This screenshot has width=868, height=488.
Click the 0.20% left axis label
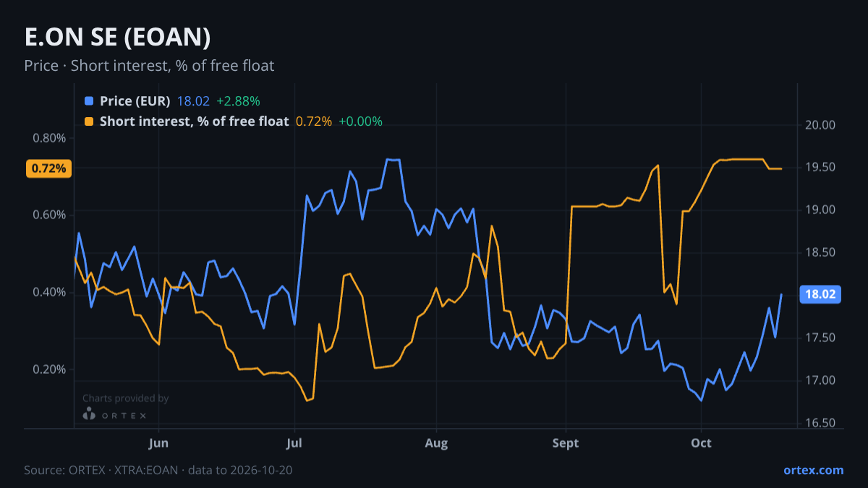coord(50,369)
